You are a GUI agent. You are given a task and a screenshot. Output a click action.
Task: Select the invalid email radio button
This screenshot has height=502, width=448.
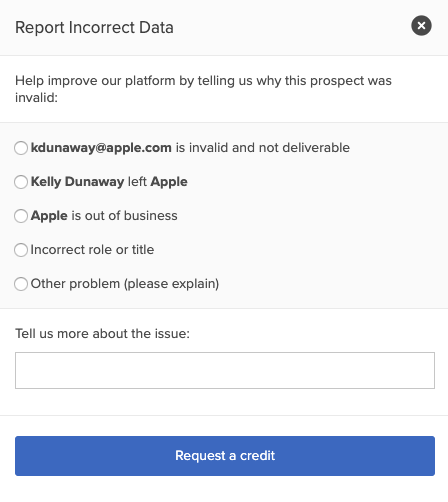point(21,148)
